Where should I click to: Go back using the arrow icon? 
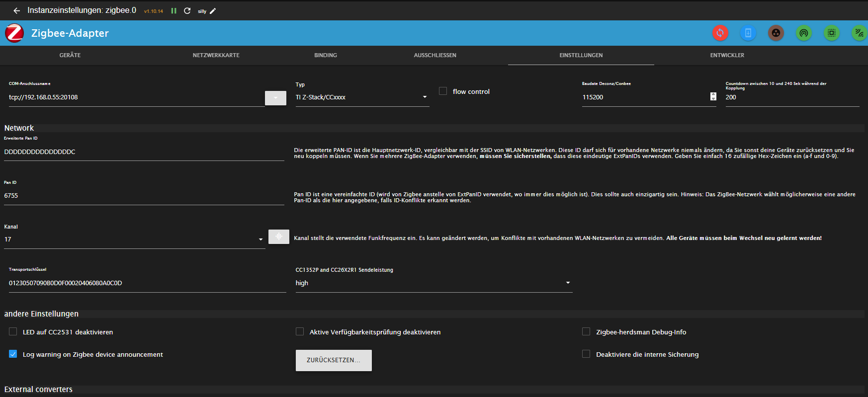[16, 10]
